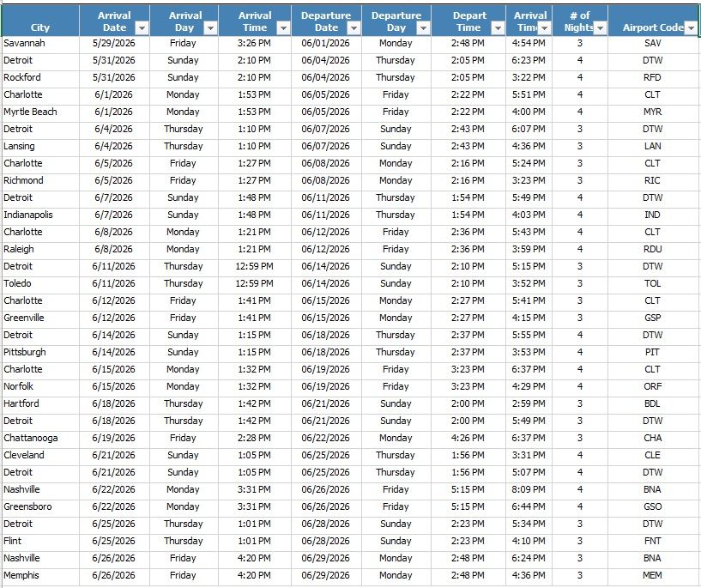
Task: Select airport code MYR cell
Action: [653, 112]
